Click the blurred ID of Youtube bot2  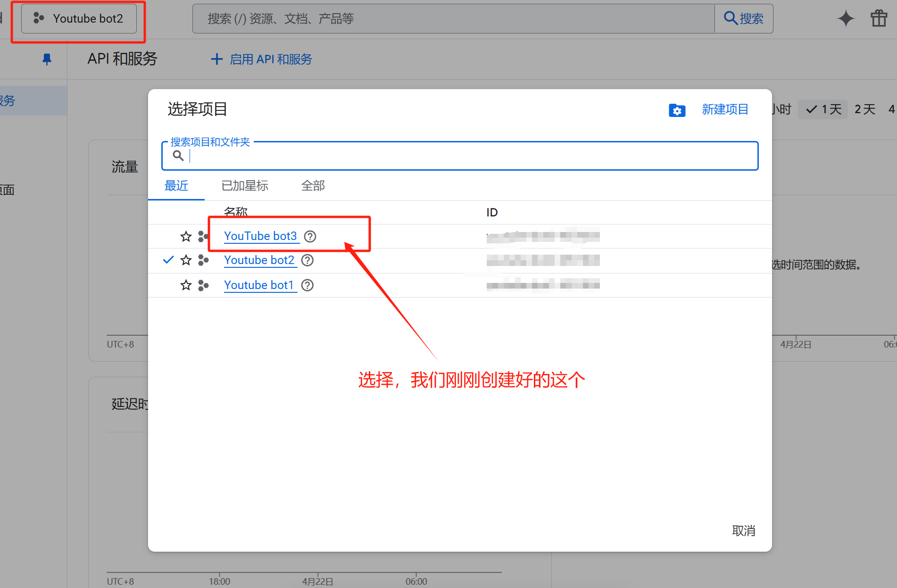click(x=543, y=260)
